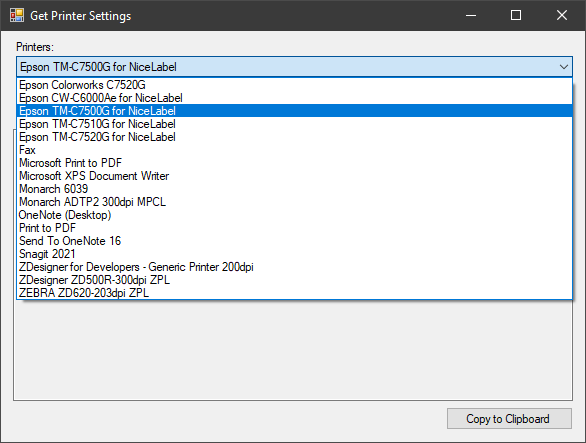Choose ZEBRA ZD620-203dpi ZPL
Image resolution: width=586 pixels, height=443 pixels.
tap(294, 293)
